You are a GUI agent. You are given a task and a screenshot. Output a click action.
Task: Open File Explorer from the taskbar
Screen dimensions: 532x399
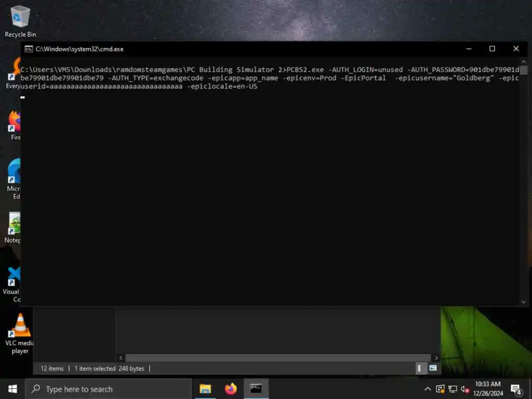(x=205, y=389)
